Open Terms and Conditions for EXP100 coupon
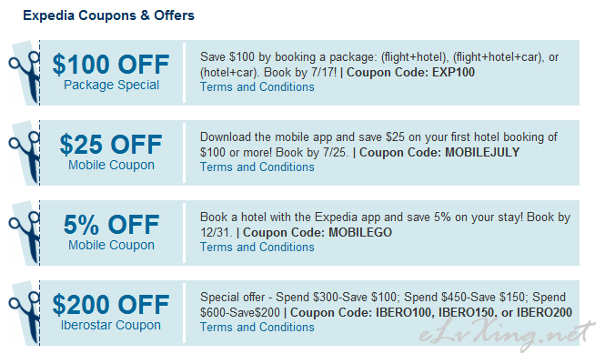This screenshot has height=364, width=605. coord(257,87)
